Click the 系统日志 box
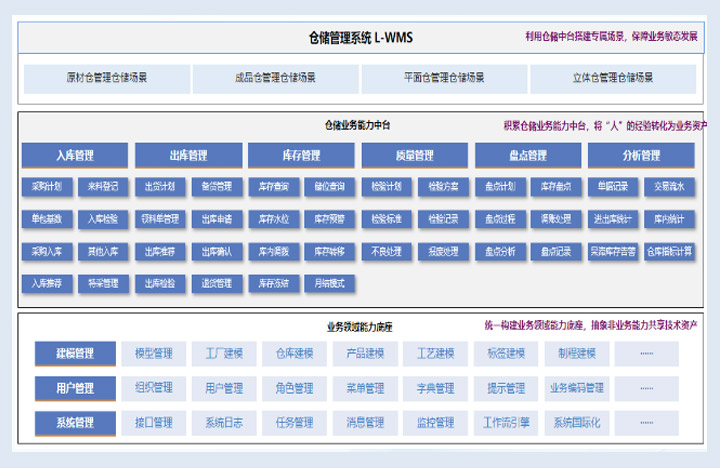720x468 pixels. point(224,422)
